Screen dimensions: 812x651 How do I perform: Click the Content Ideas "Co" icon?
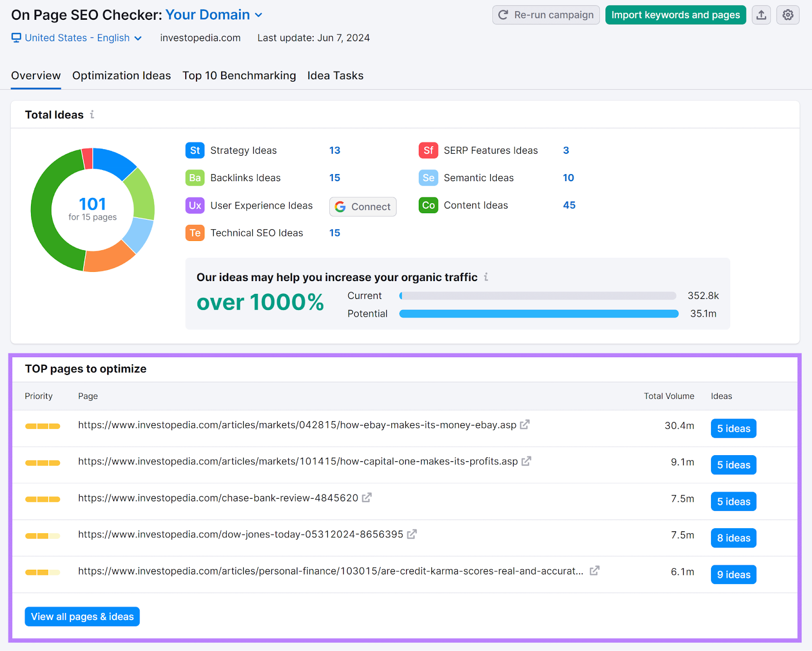point(428,205)
